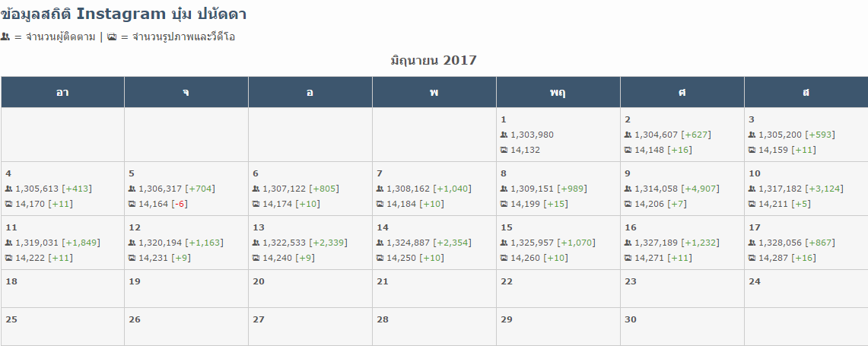Click followers icon next to 1,314,058
Screen dimensions: 868x346
(x=628, y=189)
